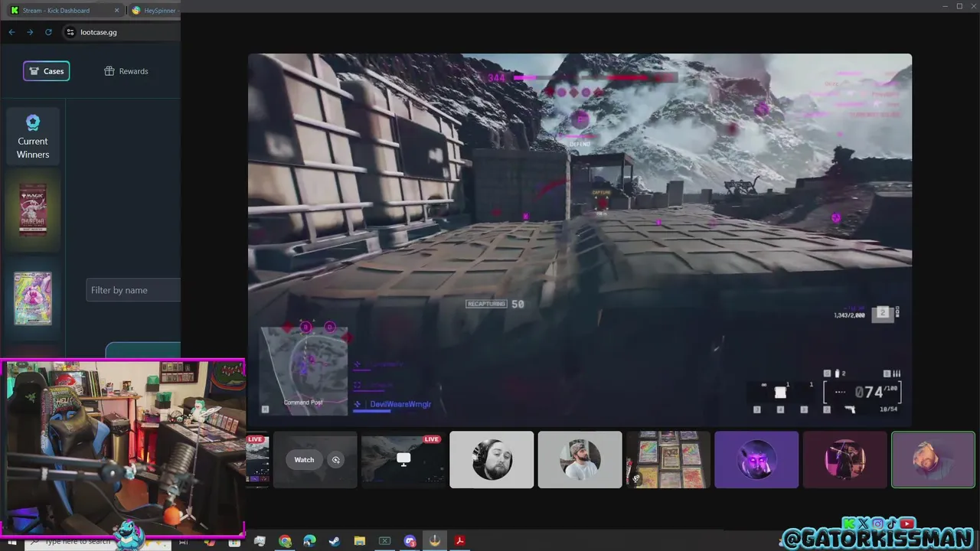Open the active gold-helmet taskbar app

[435, 541]
